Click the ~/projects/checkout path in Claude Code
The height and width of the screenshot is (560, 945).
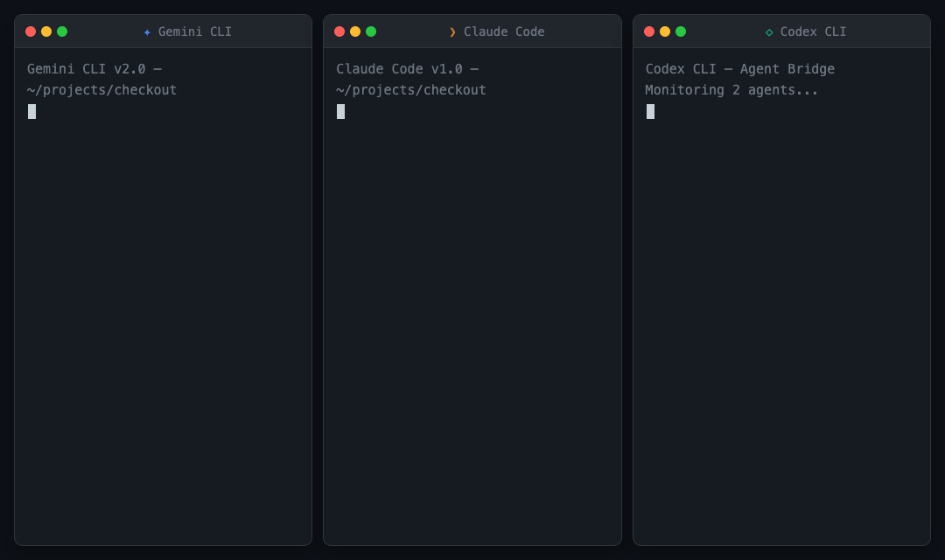click(x=411, y=89)
